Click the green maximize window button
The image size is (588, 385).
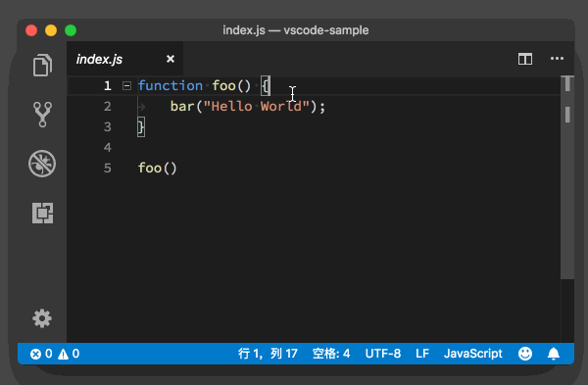pos(71,30)
